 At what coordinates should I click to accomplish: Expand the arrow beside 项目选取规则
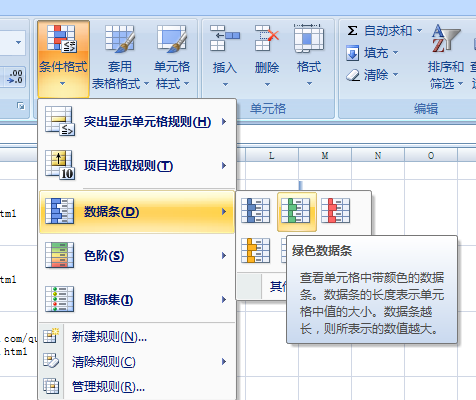click(x=224, y=166)
